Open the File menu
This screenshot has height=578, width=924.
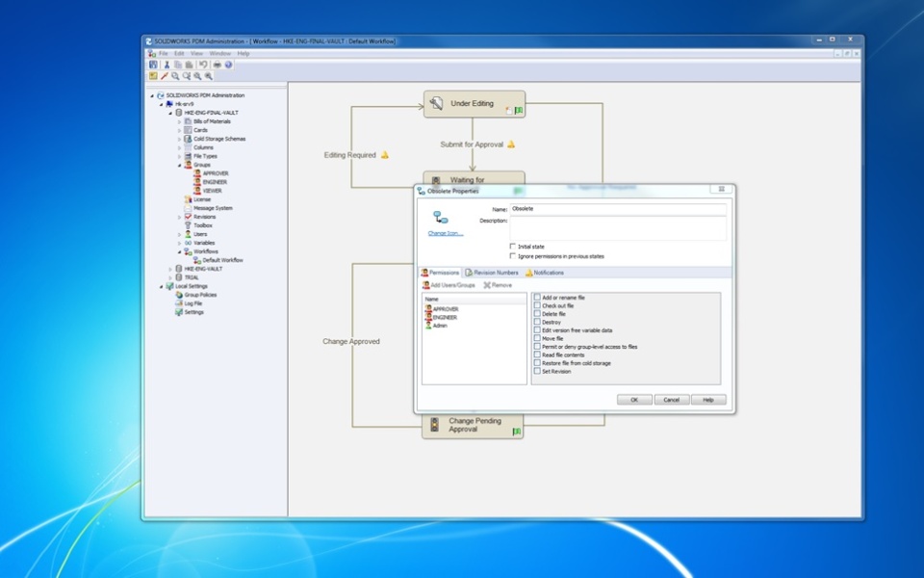coord(164,54)
